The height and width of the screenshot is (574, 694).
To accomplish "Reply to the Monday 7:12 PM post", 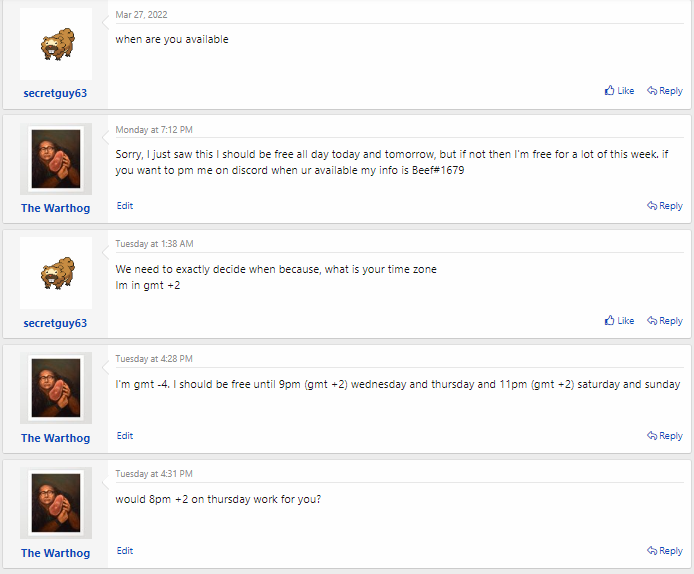I will pos(665,206).
